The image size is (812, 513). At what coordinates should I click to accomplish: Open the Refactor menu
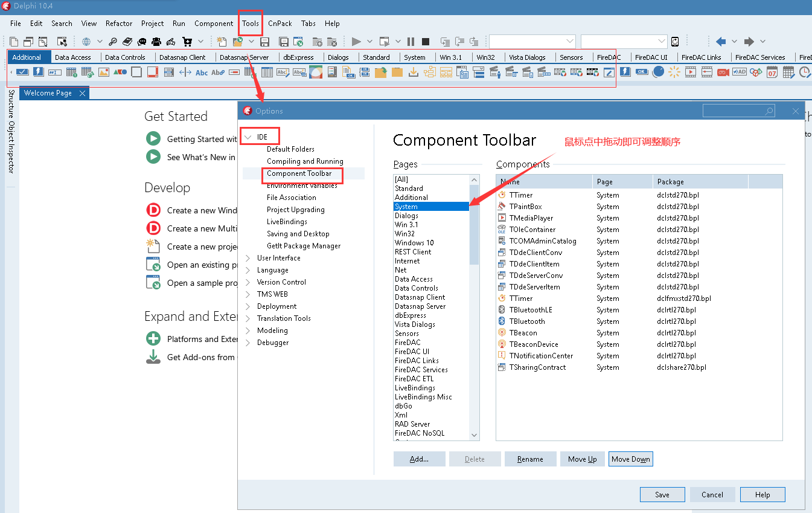(x=119, y=24)
